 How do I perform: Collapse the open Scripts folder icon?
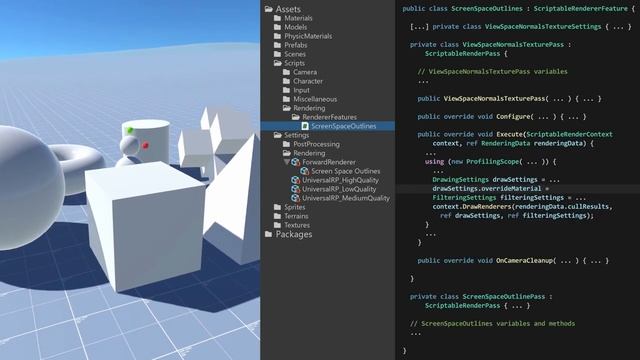click(x=278, y=63)
